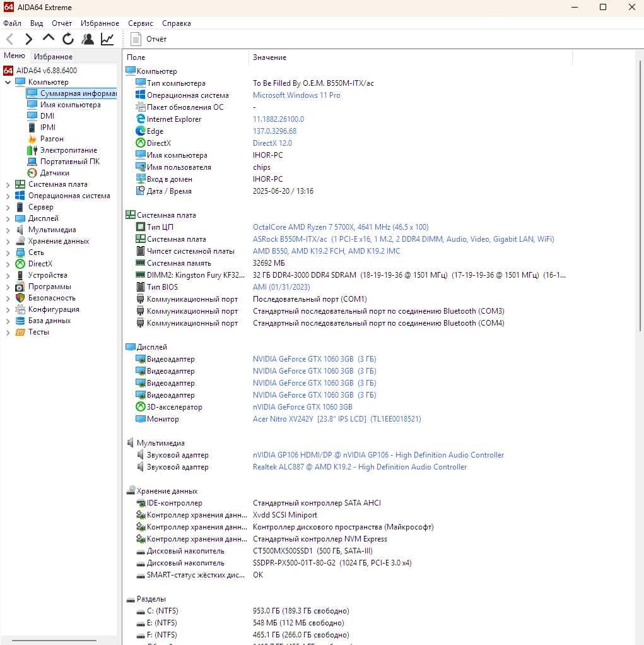Collapse the Компьютер tree node
Image resolution: width=644 pixels, height=645 pixels.
8,82
